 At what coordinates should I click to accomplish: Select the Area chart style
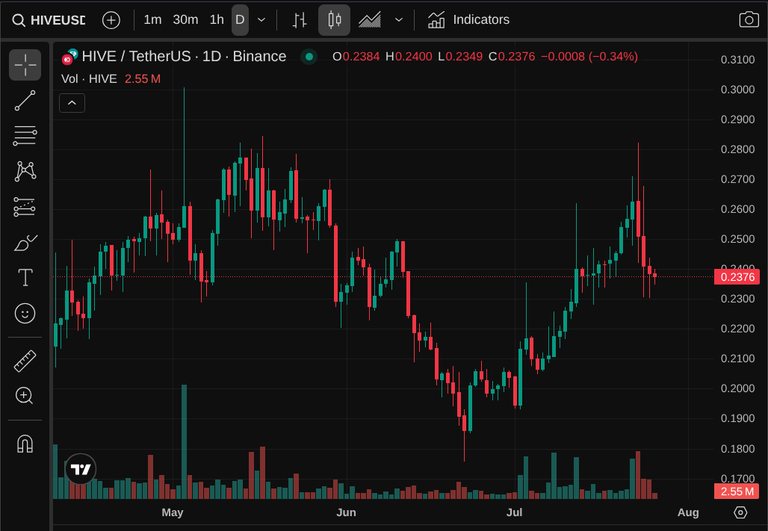click(x=370, y=20)
